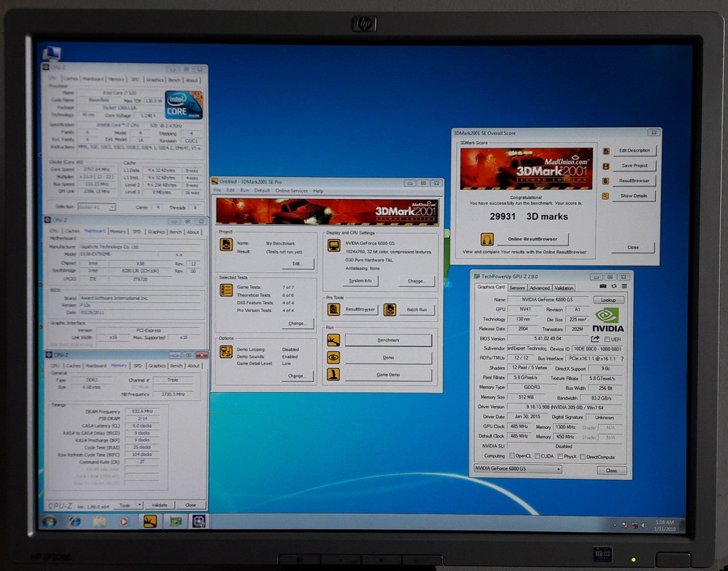The image size is (728, 571).
Task: Toggle the PhysX checkbox in GPU-Z
Action: [560, 456]
